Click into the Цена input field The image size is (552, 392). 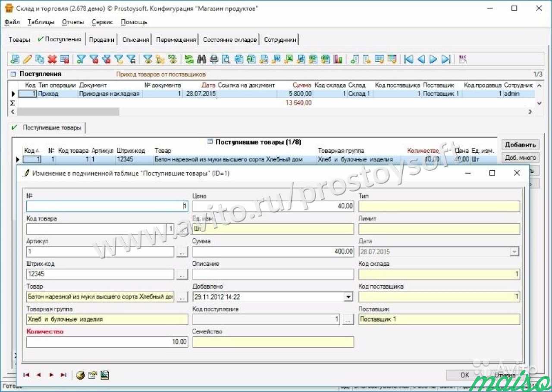pos(273,206)
